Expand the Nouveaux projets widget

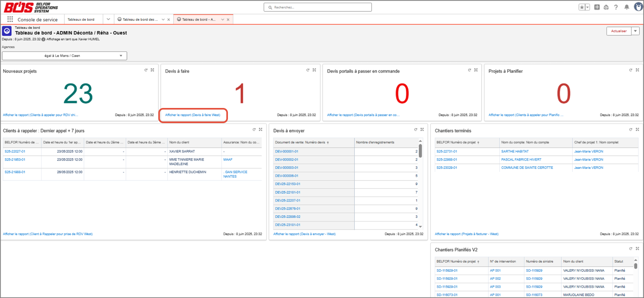tap(152, 70)
